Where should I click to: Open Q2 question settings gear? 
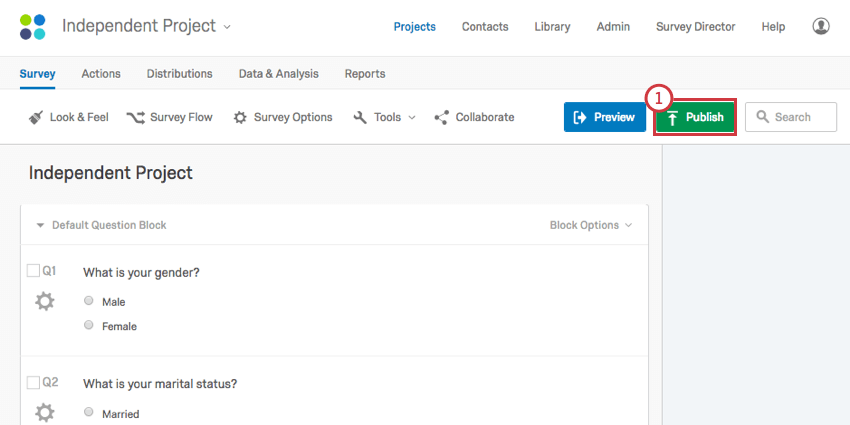coord(45,412)
